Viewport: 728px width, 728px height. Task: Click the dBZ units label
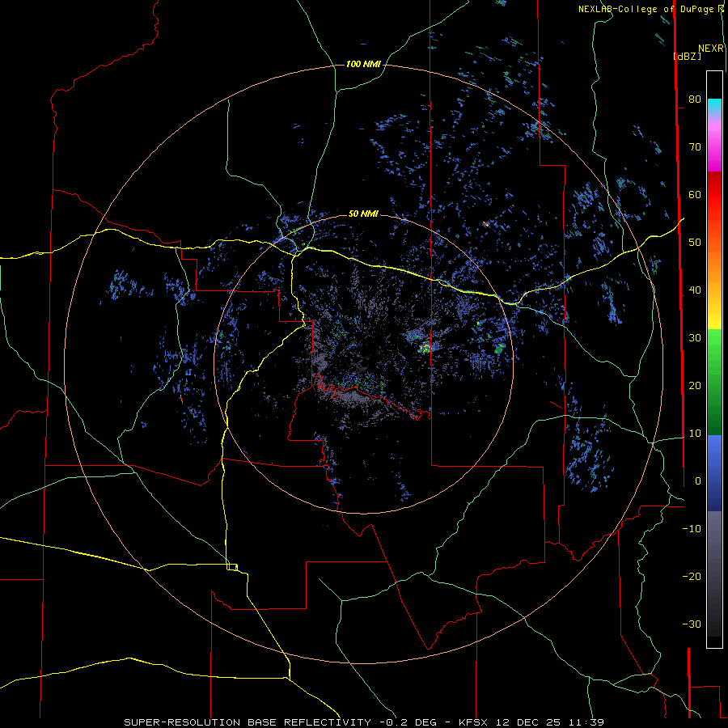(x=687, y=57)
